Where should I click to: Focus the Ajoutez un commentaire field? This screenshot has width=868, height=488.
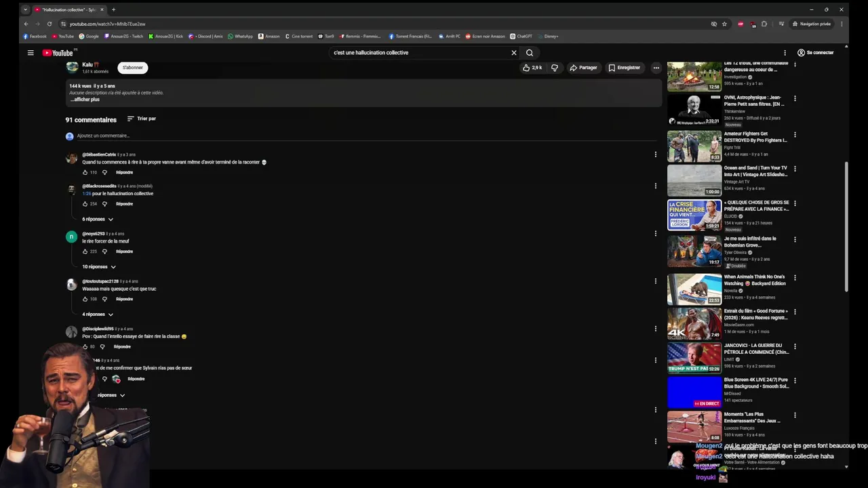click(366, 136)
